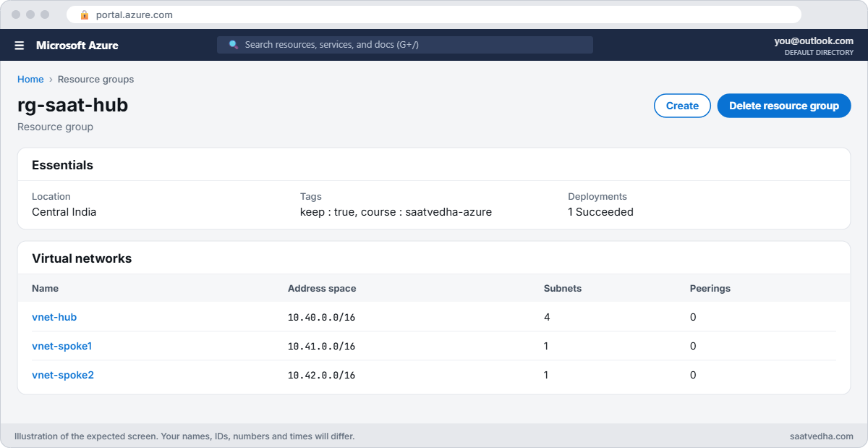The width and height of the screenshot is (868, 448).
Task: Click the Central India location value
Action: (64, 212)
